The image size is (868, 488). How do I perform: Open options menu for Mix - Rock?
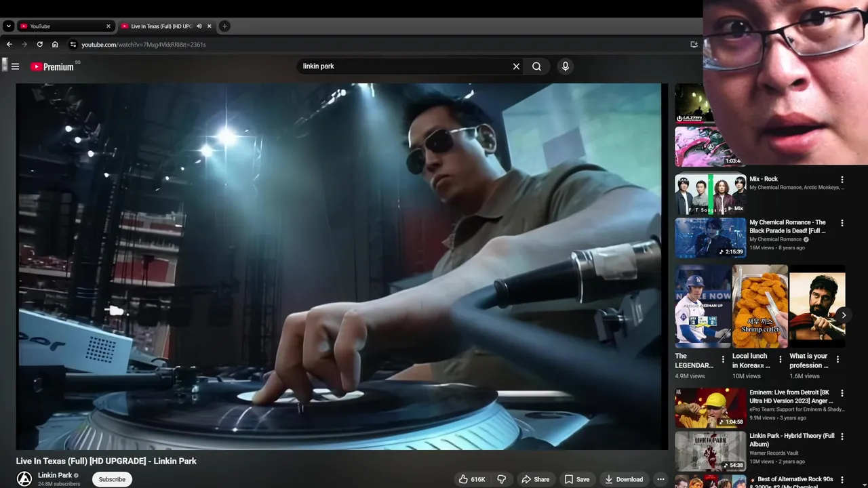(x=842, y=180)
